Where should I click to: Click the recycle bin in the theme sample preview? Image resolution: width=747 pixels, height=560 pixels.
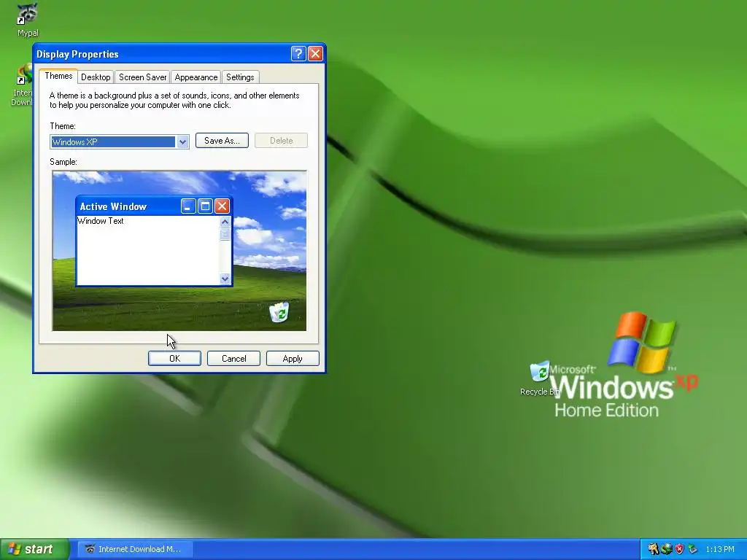click(x=279, y=312)
